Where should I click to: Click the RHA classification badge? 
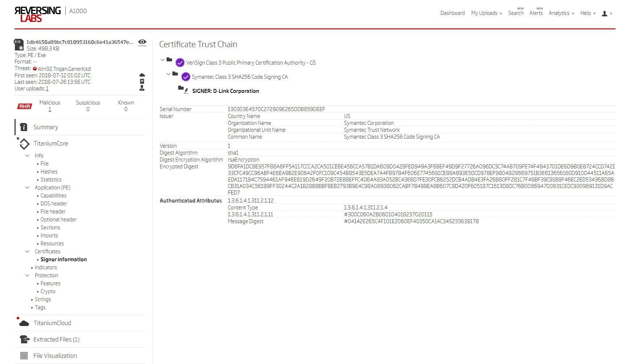click(x=24, y=106)
